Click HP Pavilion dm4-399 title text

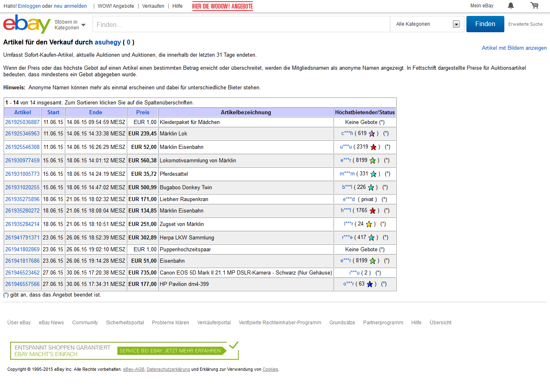(x=184, y=284)
